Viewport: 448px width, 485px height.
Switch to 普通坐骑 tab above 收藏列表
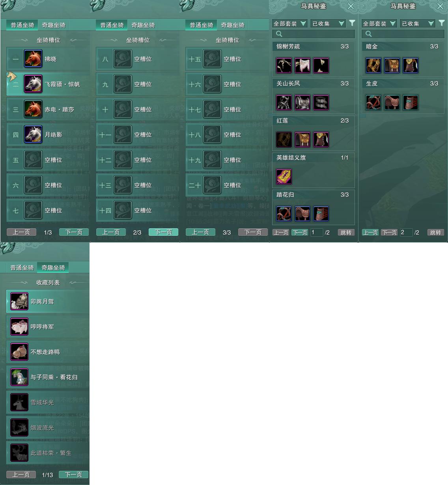tap(22, 267)
